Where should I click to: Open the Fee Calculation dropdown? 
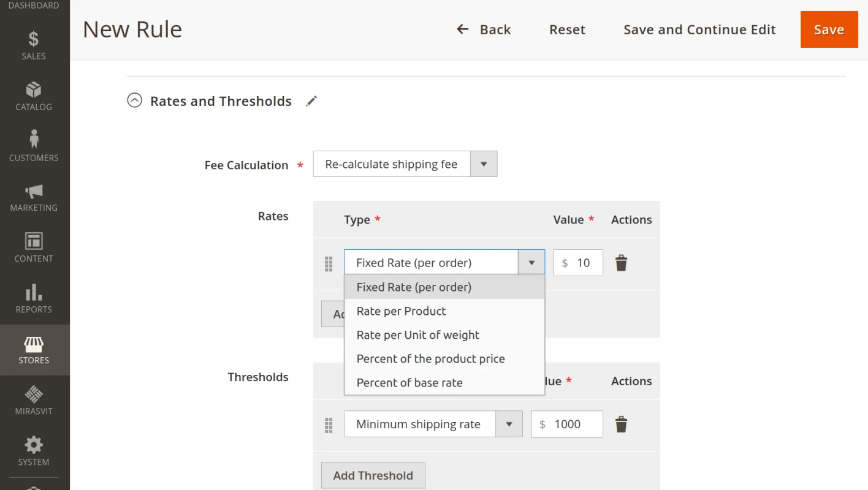tap(483, 164)
